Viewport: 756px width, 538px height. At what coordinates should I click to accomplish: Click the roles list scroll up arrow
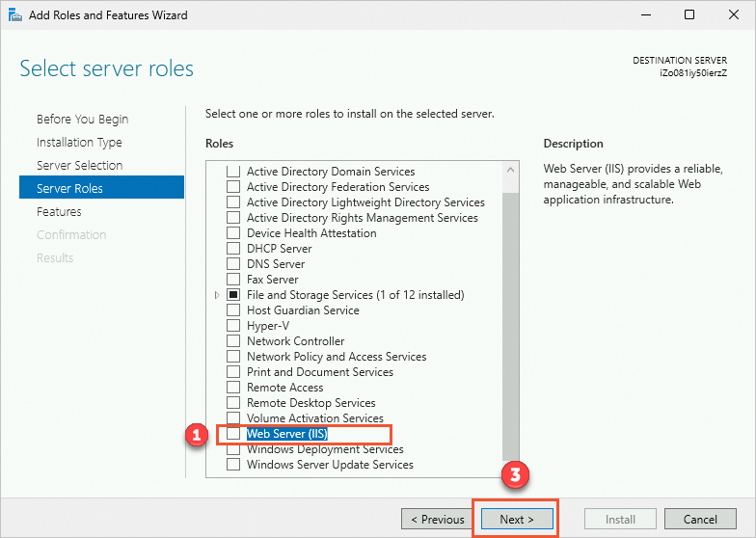(x=511, y=170)
